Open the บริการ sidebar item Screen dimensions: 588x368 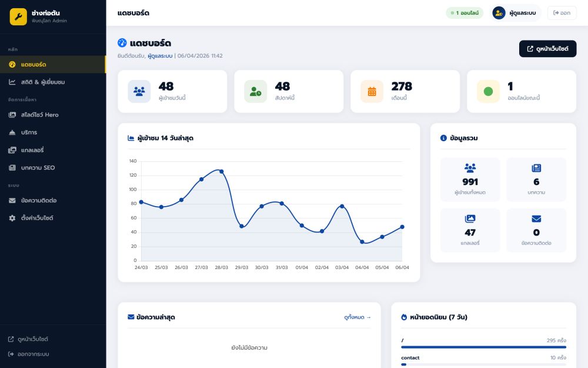(29, 132)
